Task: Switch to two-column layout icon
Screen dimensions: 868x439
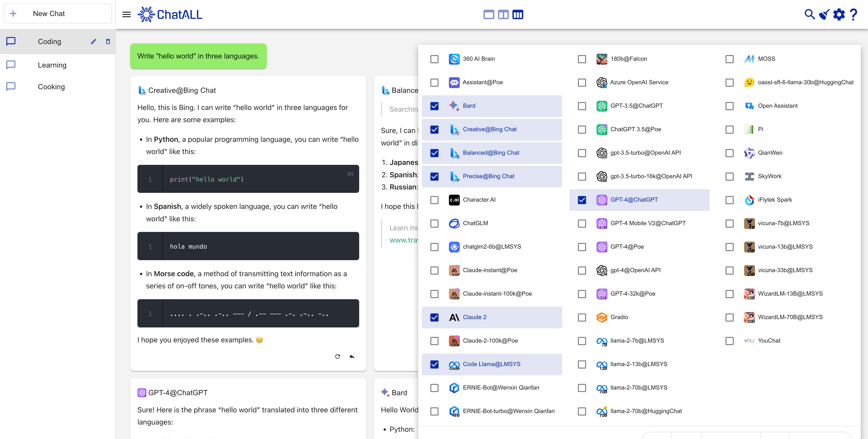Action: (503, 14)
